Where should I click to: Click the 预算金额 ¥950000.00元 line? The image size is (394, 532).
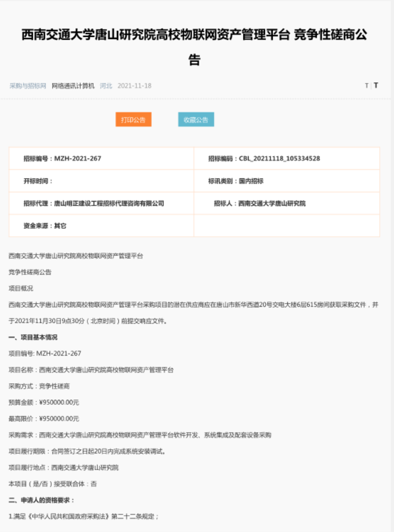(44, 403)
